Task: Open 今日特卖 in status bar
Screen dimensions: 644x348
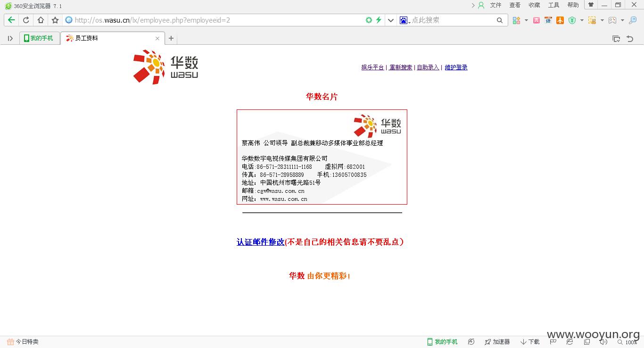Action: 23,342
